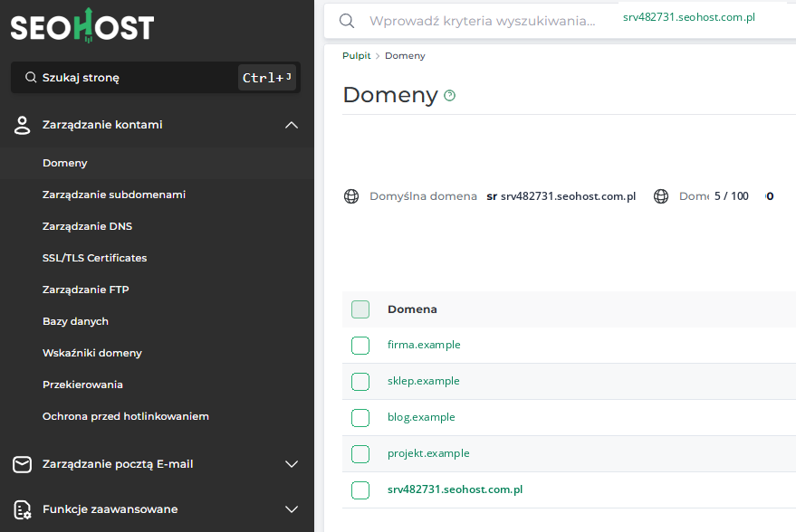Viewport: 796px width, 532px height.
Task: Check the box for sklep.example
Action: coord(360,382)
